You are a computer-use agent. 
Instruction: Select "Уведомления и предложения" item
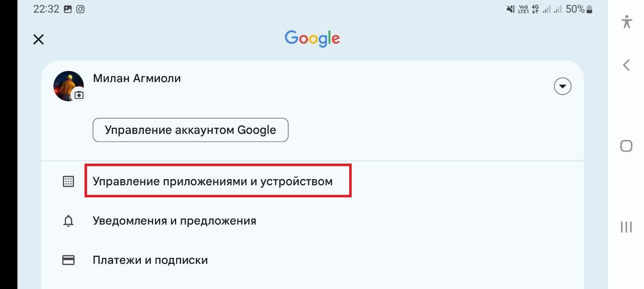tap(174, 221)
